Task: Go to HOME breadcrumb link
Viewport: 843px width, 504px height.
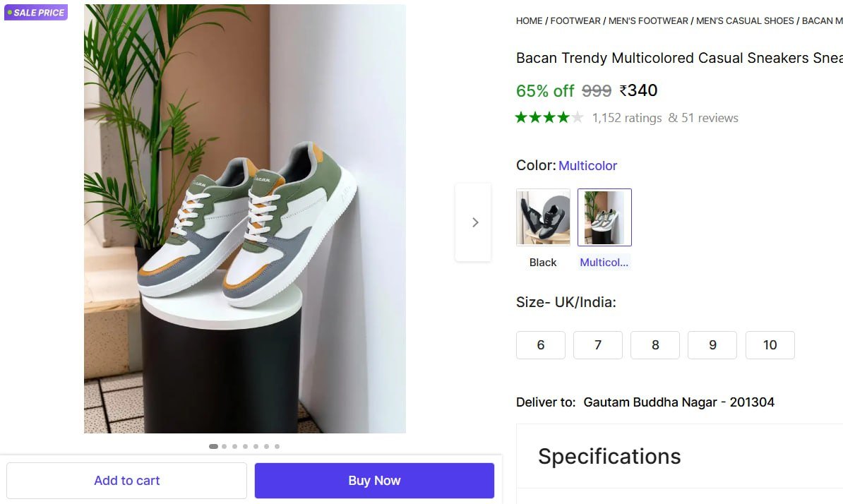Action: click(529, 21)
